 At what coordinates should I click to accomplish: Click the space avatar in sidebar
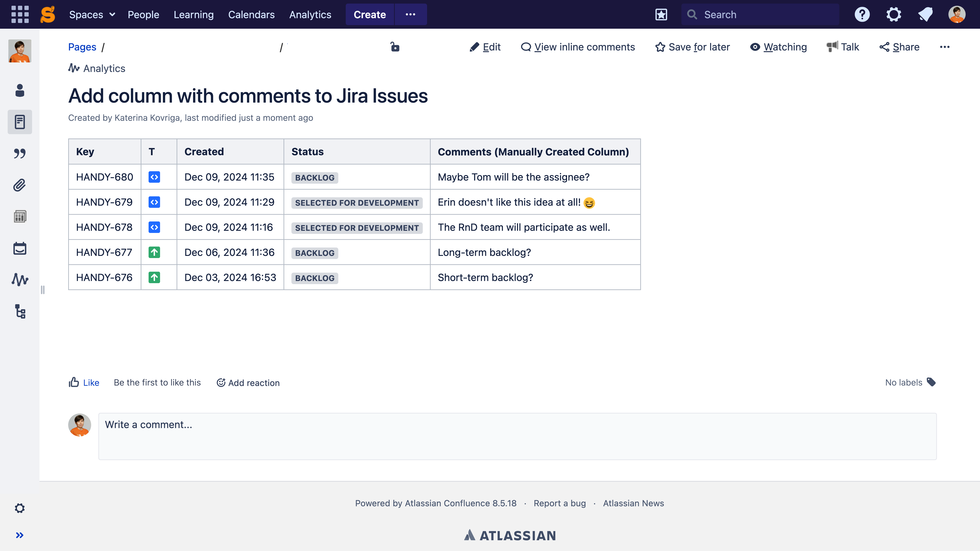20,50
